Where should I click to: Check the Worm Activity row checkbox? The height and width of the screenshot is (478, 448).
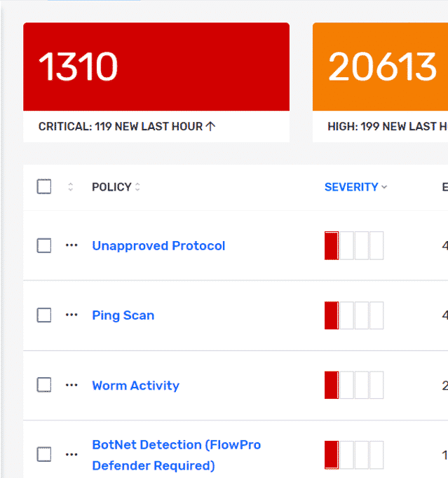(44, 385)
